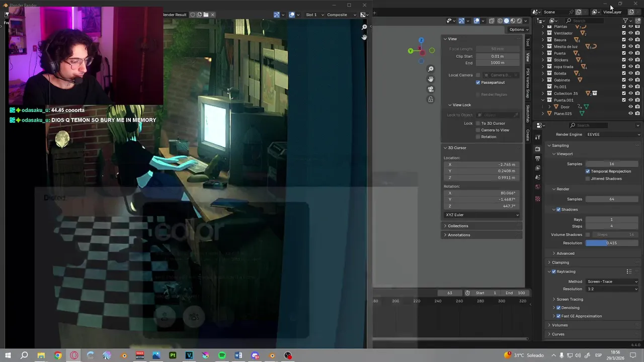The width and height of the screenshot is (644, 362).
Task: Switch to rendered viewport shading
Action: pyautogui.click(x=520, y=21)
